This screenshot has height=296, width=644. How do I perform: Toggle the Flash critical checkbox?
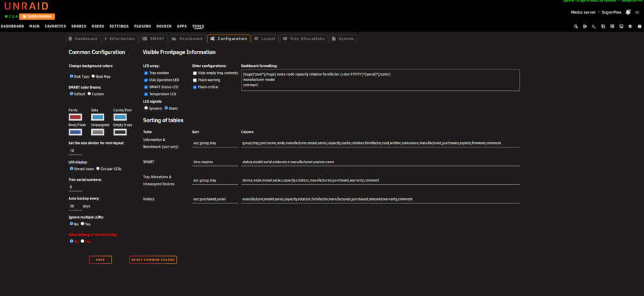click(x=195, y=87)
